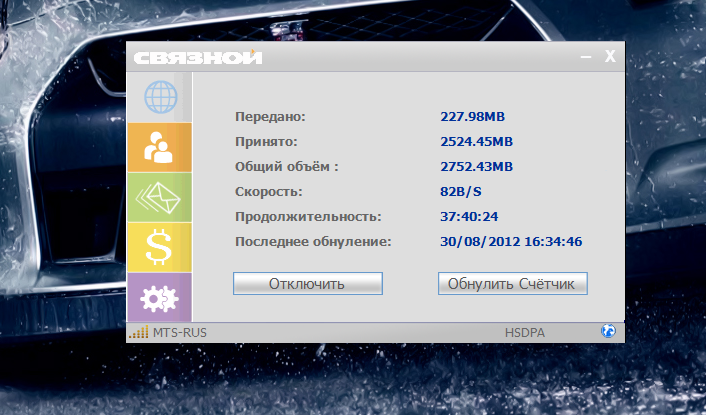This screenshot has height=415, width=706.
Task: Open the messages envelope section
Action: point(160,197)
